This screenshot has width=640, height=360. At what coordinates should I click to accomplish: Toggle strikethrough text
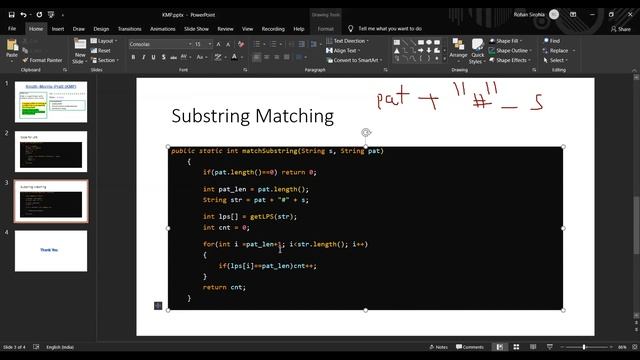coord(173,57)
